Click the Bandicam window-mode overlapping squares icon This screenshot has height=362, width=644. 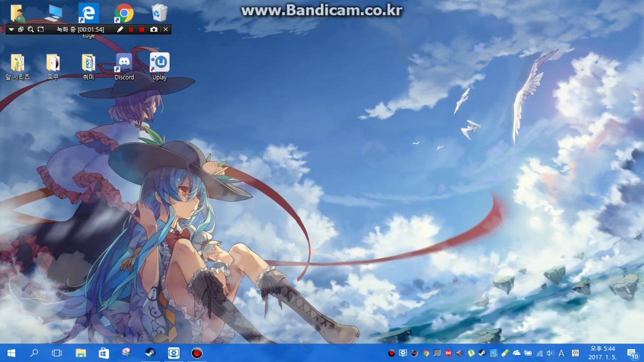click(21, 30)
